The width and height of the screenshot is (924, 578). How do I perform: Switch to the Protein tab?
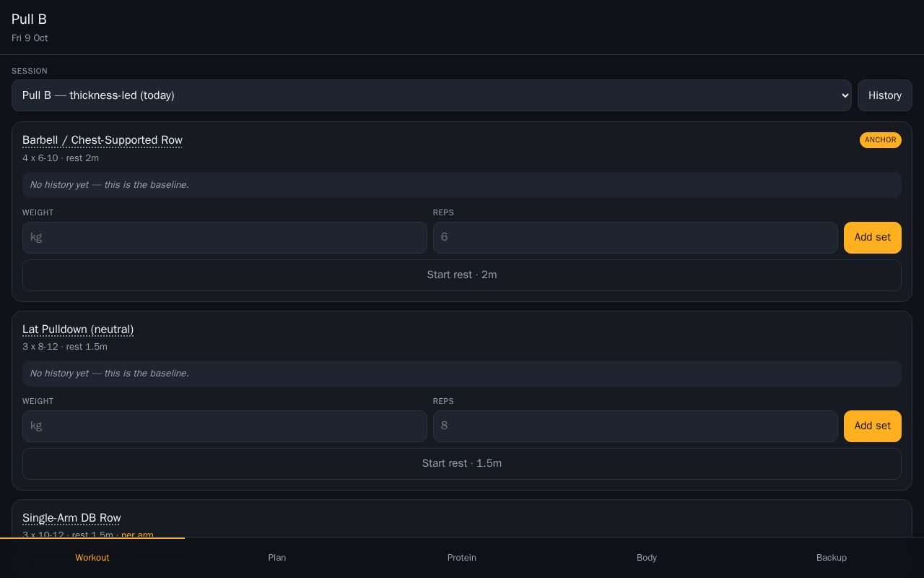[x=462, y=558]
